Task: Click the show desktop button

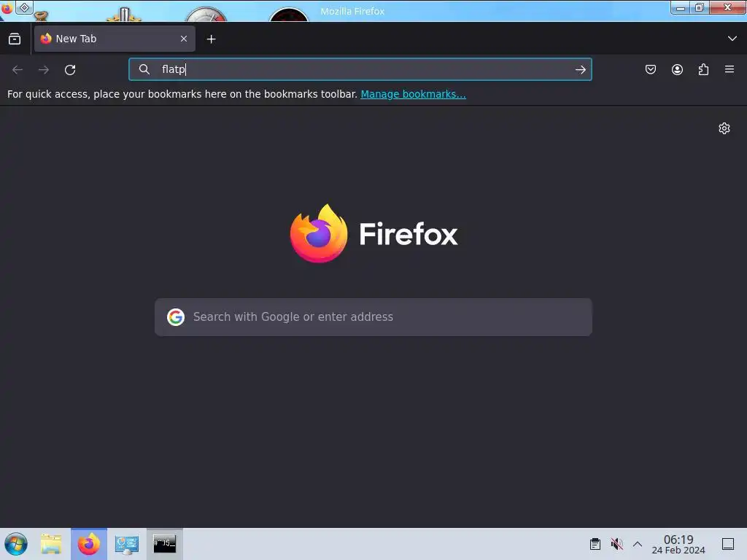Action: click(x=728, y=544)
